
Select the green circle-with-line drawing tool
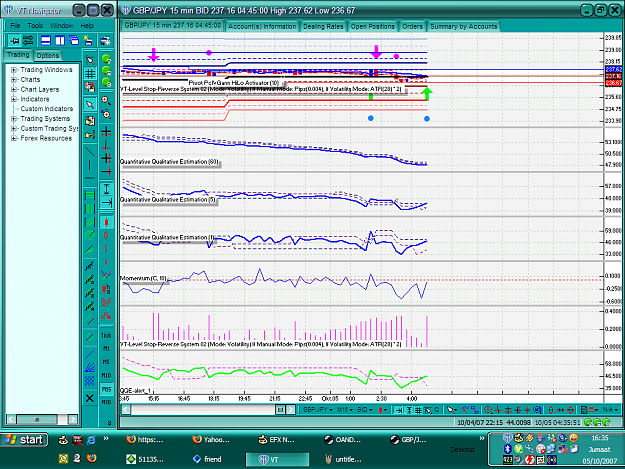click(90, 235)
